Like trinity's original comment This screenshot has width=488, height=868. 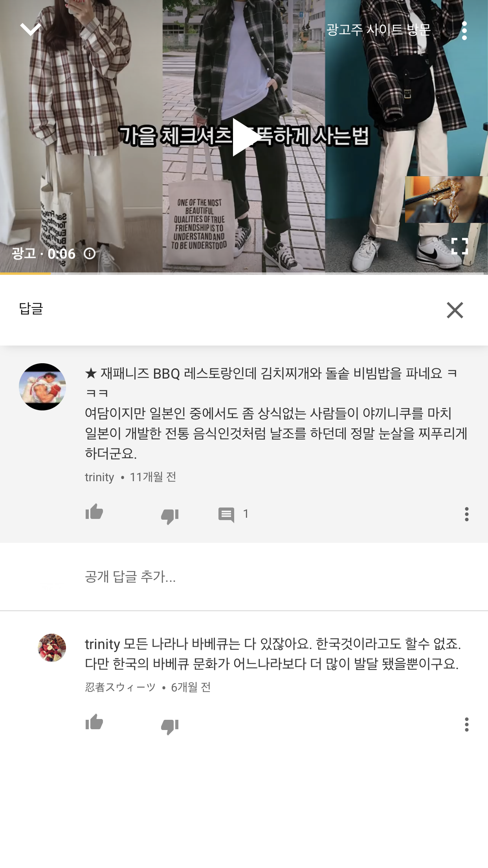94,512
